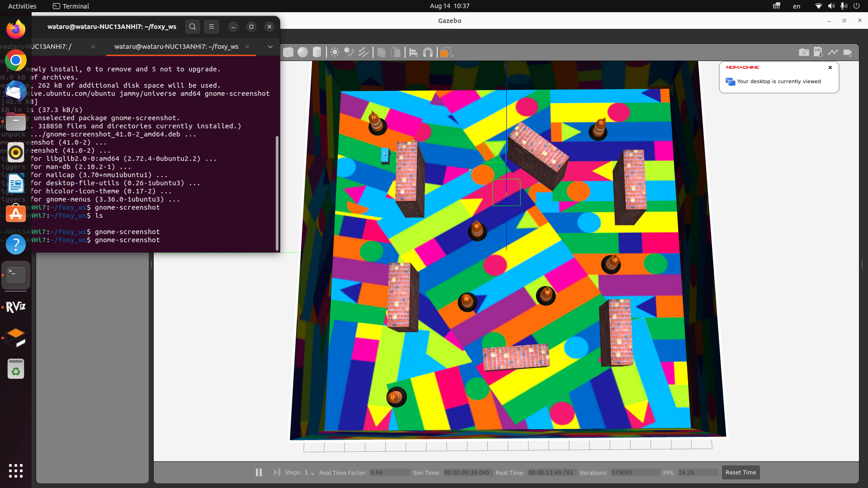Click the Iterations value field

[635, 473]
